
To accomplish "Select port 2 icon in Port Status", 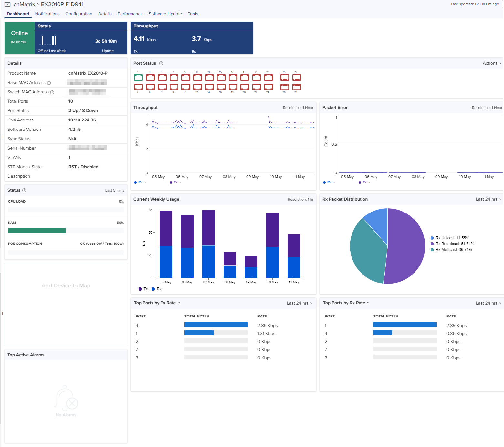I will point(138,87).
